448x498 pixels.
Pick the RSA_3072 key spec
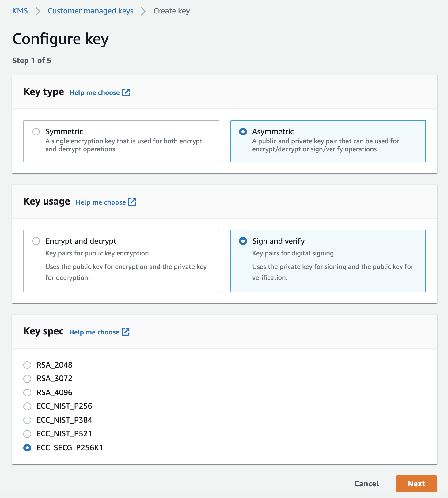click(x=27, y=379)
